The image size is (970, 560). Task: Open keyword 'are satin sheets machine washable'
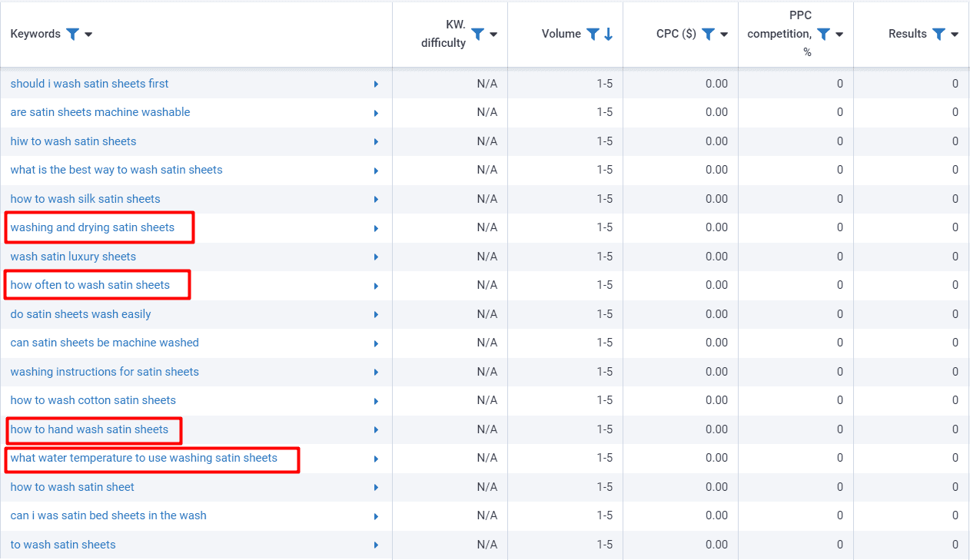click(100, 112)
